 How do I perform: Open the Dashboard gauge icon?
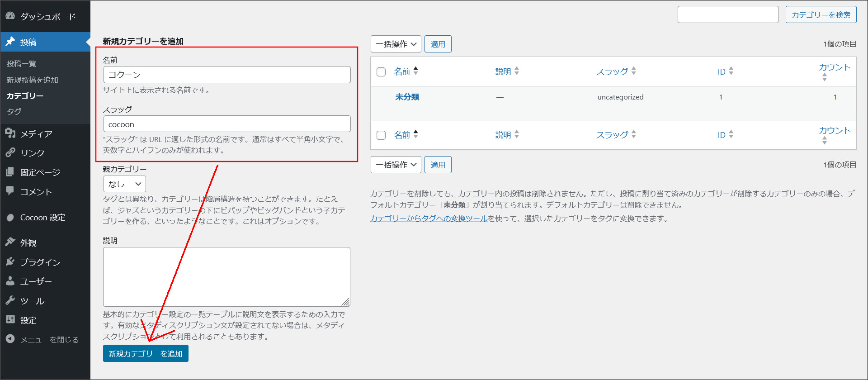pos(10,16)
